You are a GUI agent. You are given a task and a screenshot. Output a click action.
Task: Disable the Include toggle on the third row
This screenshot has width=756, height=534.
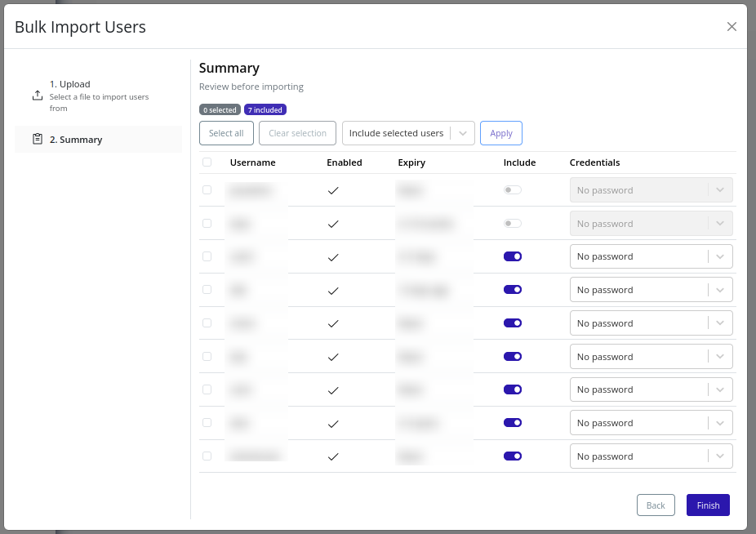tap(513, 256)
